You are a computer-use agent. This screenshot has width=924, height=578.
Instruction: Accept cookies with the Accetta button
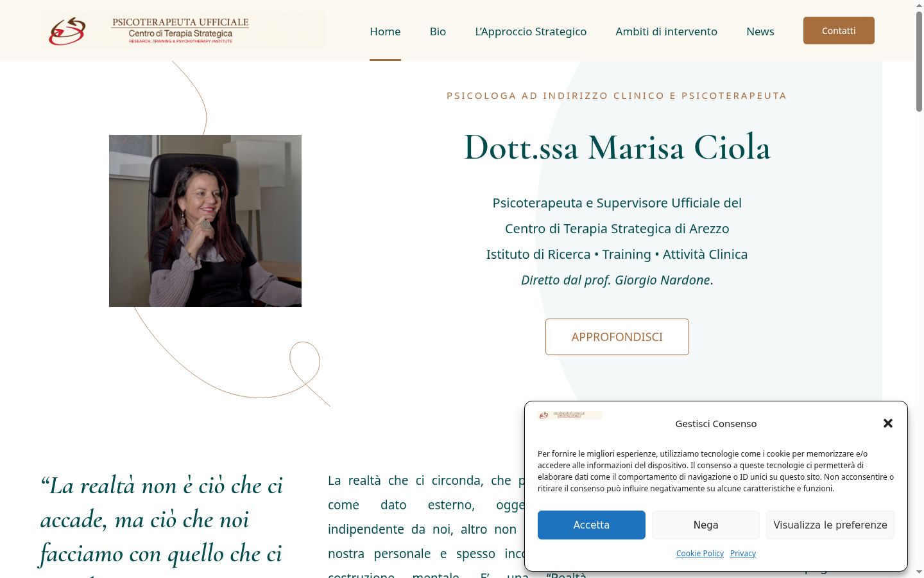(x=592, y=525)
